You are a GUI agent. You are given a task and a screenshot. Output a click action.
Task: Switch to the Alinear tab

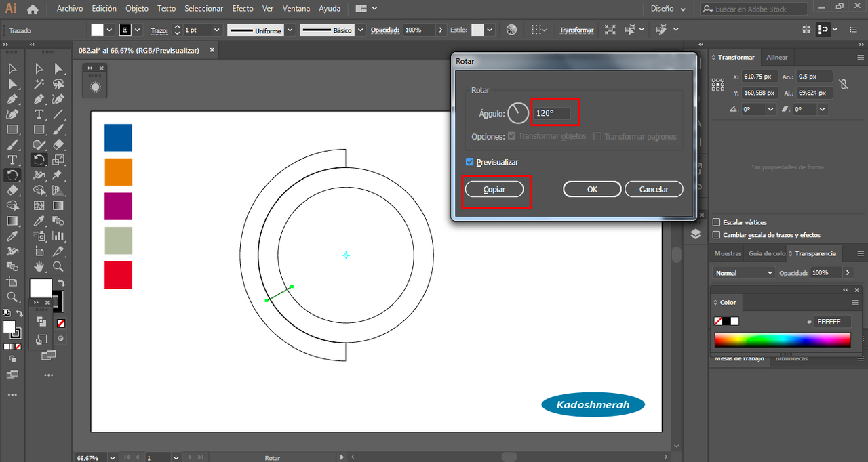777,58
